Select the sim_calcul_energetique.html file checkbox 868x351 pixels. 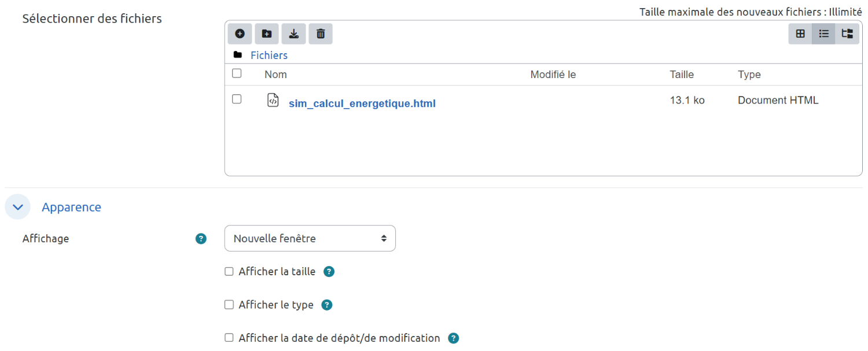[237, 99]
